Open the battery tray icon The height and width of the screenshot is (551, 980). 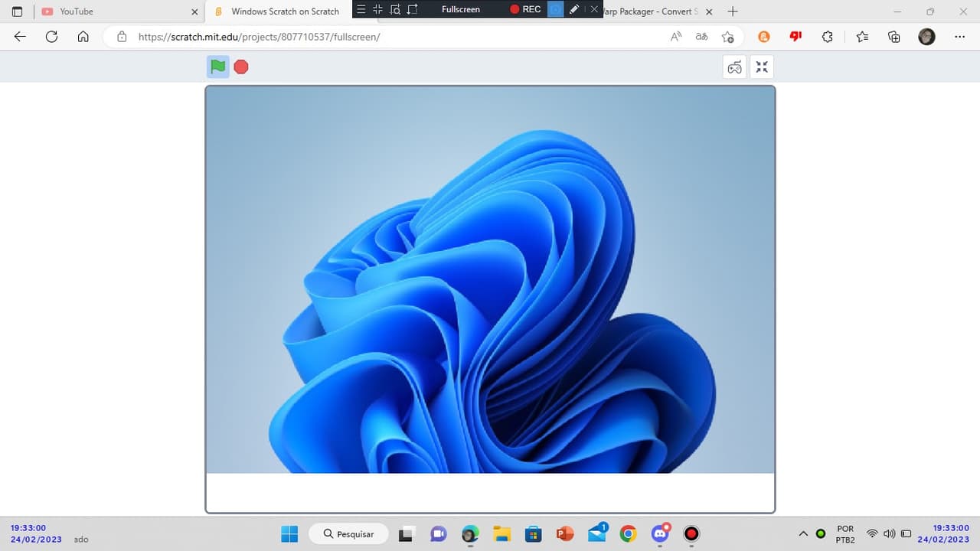click(906, 533)
